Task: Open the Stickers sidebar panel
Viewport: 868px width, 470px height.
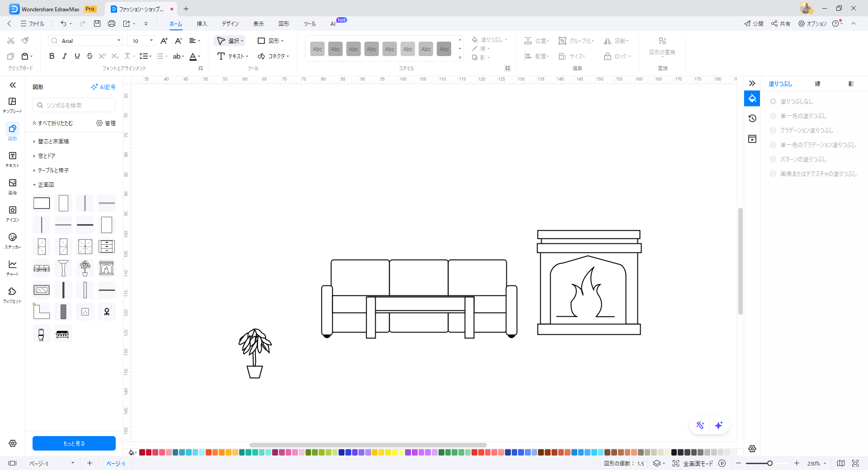Action: point(12,240)
